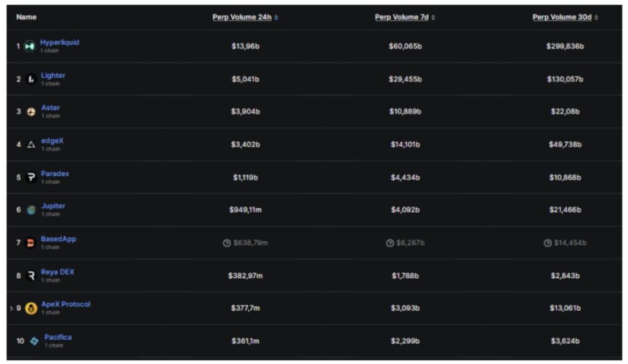
Task: Open the Reya DEX protocol link
Action: (58, 272)
